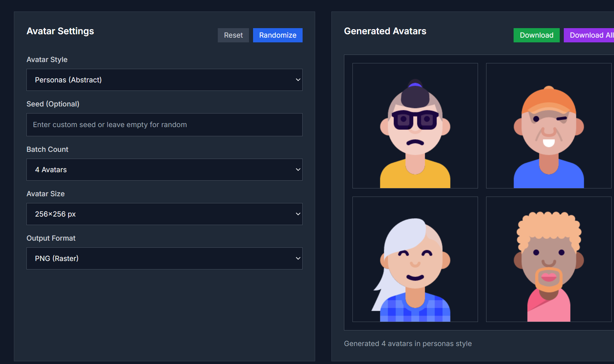Select the winking avatar with orange cap
This screenshot has height=364, width=614.
coord(549,126)
